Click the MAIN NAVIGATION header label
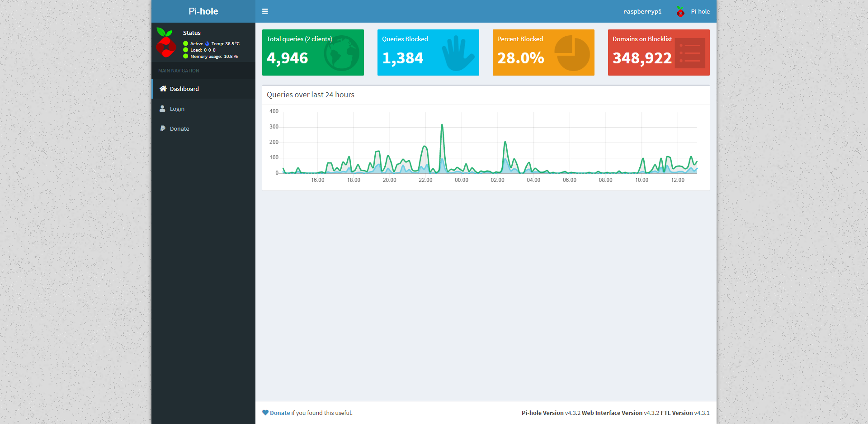The width and height of the screenshot is (868, 424). tap(179, 71)
